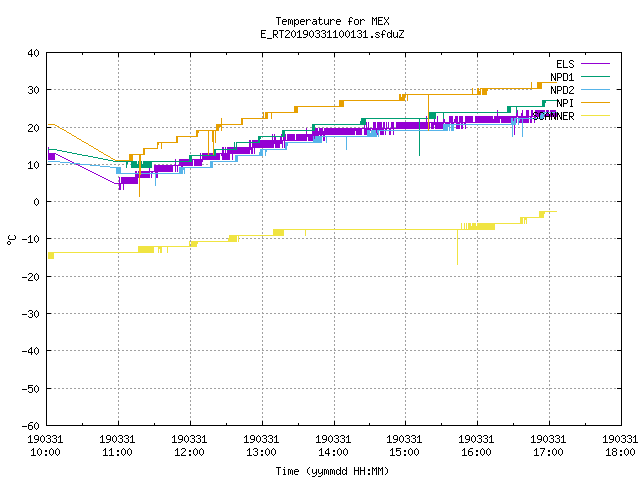Click the orange NPI legend line sample
This screenshot has width=640, height=480.
[x=595, y=103]
